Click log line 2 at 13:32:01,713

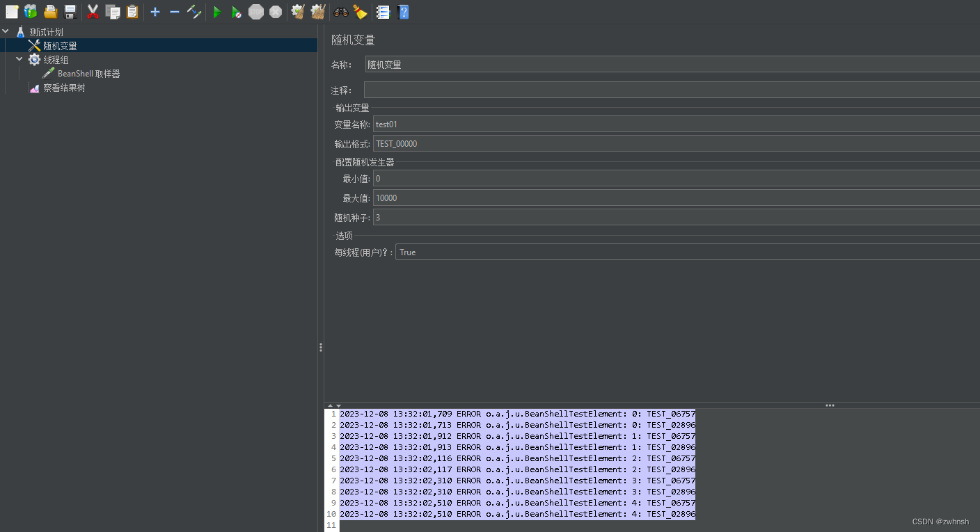[x=517, y=425]
